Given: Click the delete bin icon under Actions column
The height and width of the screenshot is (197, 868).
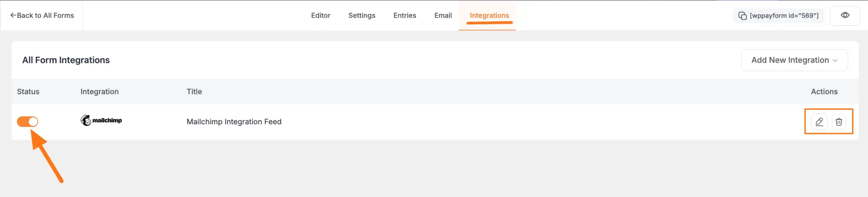Looking at the screenshot, I should pos(839,122).
